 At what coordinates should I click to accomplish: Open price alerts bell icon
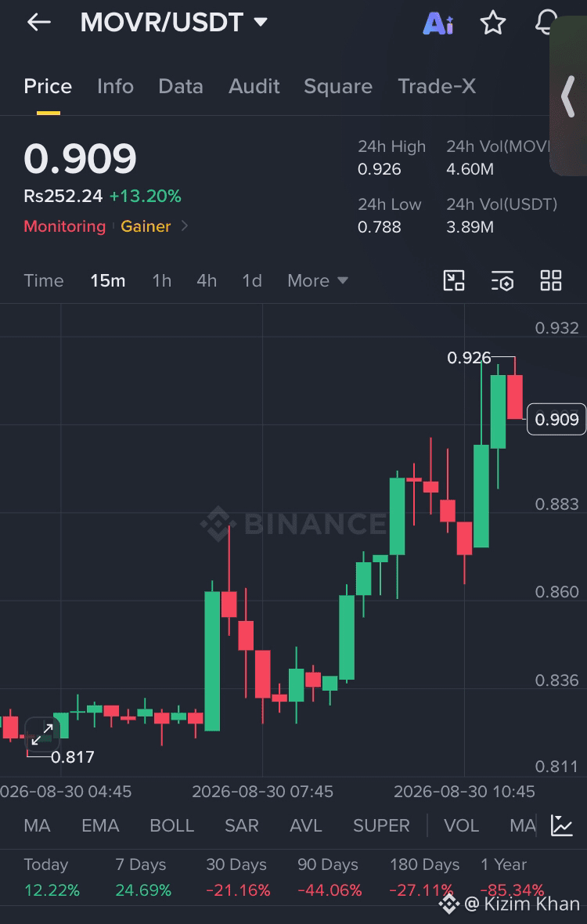(545, 23)
